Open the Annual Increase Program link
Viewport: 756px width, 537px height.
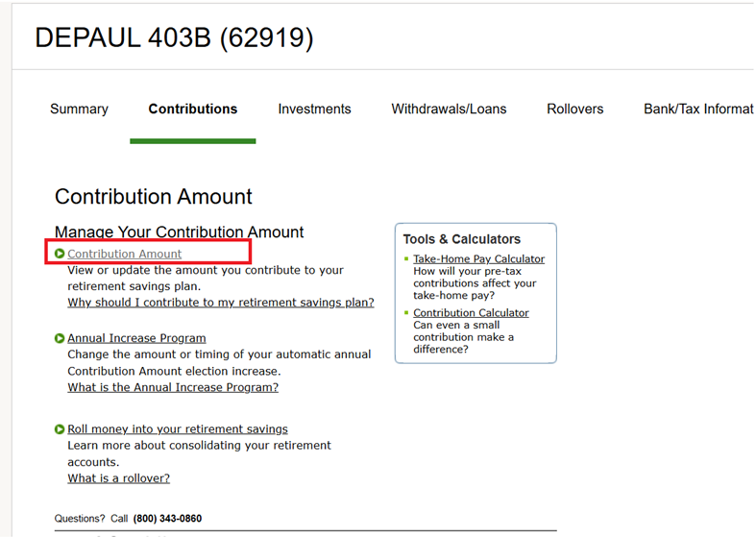tap(136, 338)
